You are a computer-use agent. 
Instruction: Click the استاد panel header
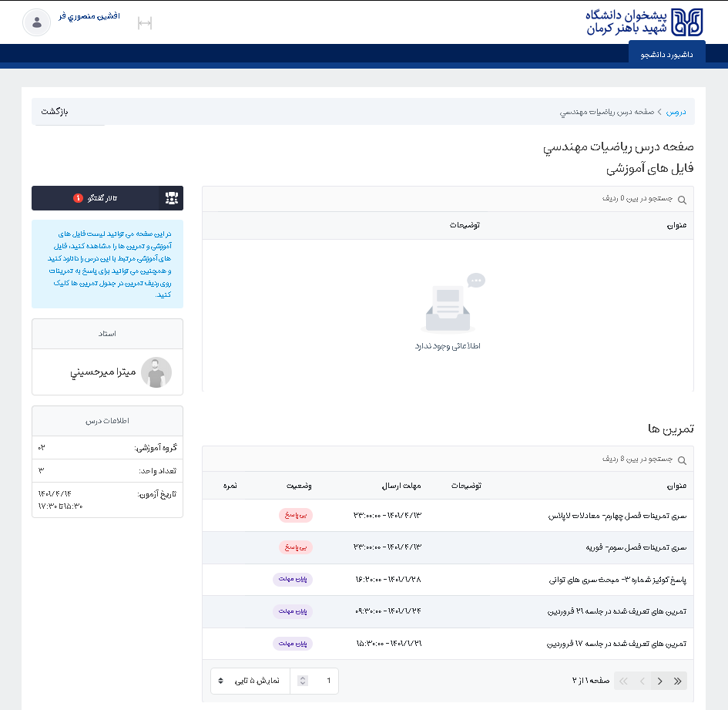(x=107, y=334)
